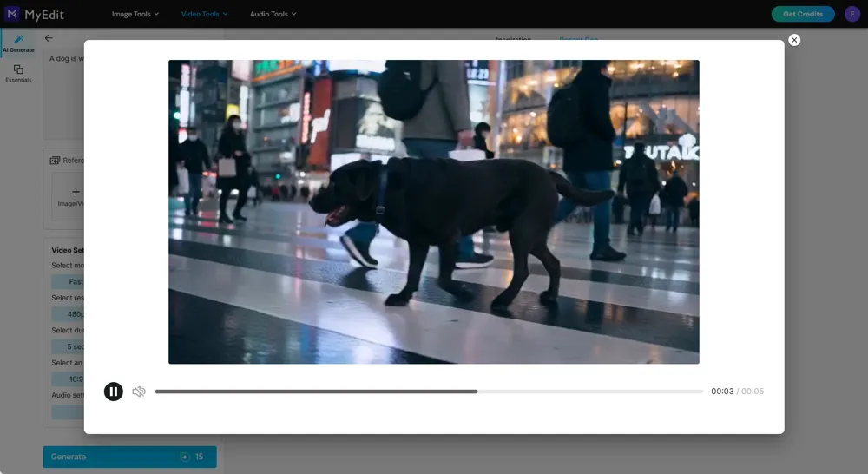868x474 pixels.
Task: Go back with the left arrow
Action: (x=49, y=38)
